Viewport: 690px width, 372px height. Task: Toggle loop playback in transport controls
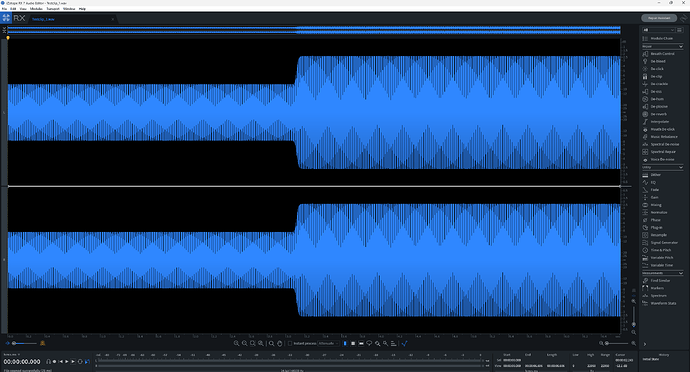[x=80, y=361]
